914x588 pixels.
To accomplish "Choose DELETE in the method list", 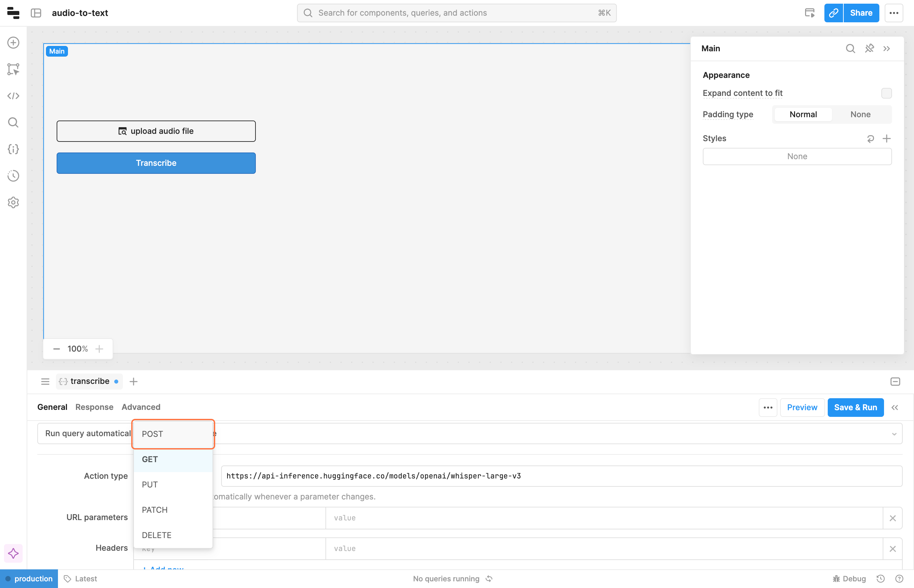I will (157, 535).
